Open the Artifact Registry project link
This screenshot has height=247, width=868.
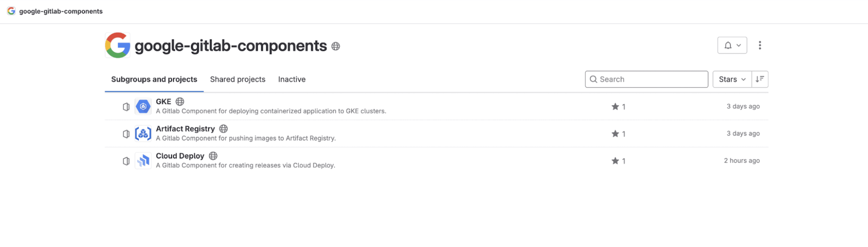(185, 129)
